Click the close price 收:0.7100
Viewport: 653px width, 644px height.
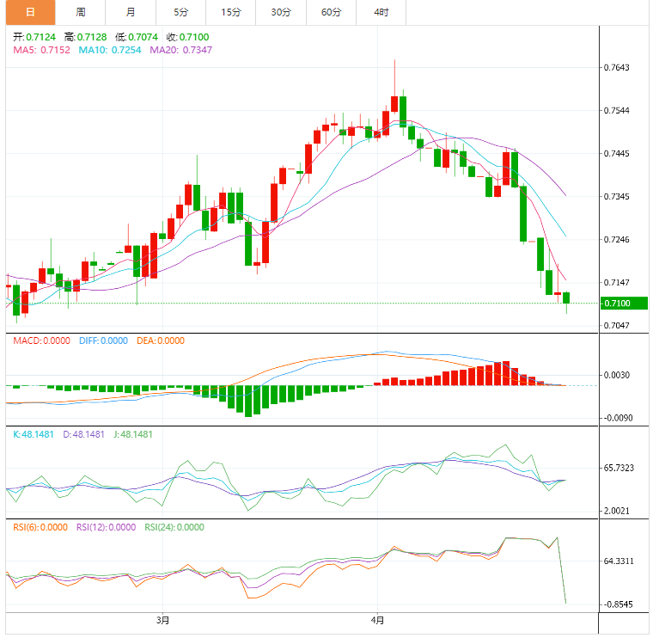click(188, 37)
